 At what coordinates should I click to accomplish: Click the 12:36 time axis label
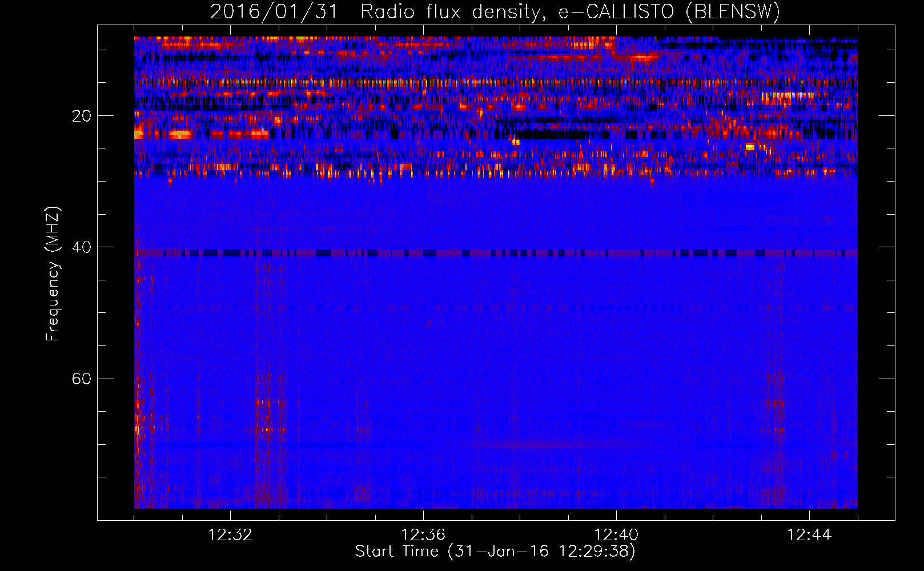pos(423,535)
